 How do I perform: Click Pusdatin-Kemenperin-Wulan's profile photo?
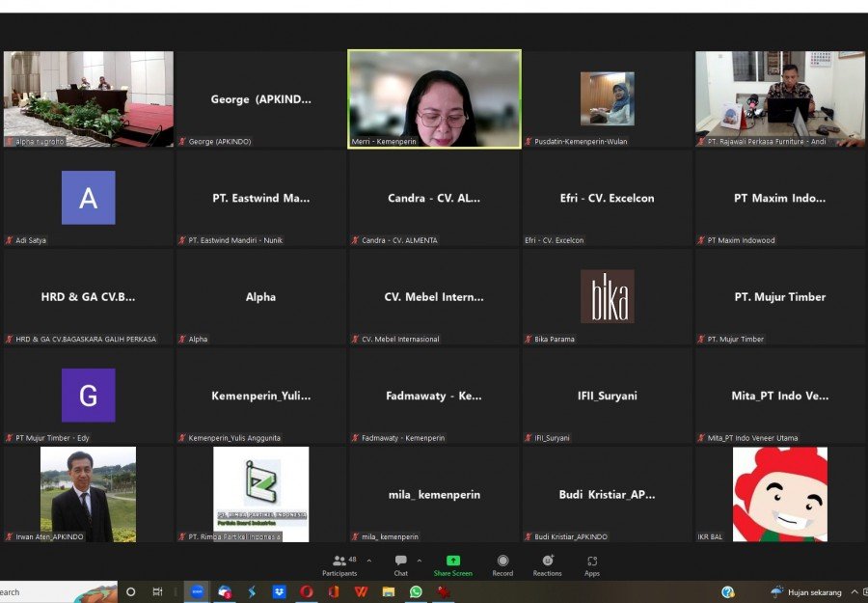(608, 98)
